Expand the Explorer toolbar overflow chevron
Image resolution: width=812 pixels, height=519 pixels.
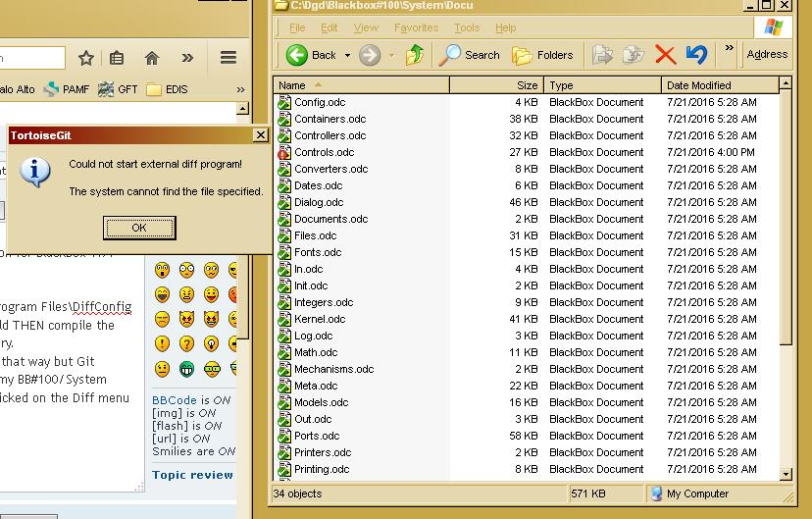pos(729,48)
